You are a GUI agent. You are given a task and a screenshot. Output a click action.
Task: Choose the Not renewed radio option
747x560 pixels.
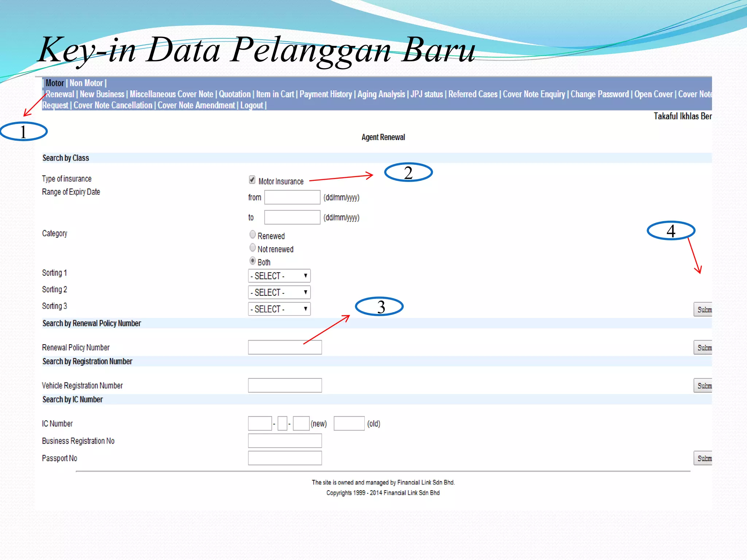tap(252, 248)
